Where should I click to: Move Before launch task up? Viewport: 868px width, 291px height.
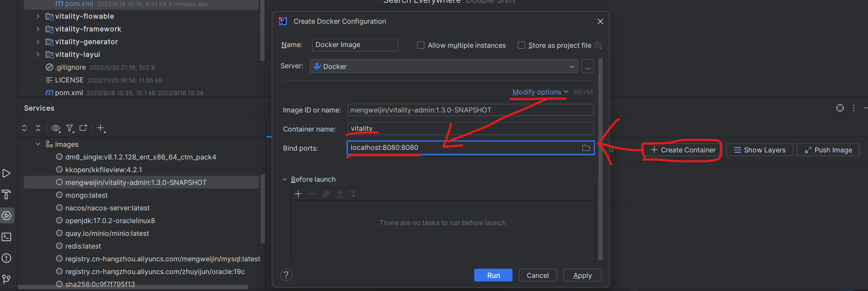[x=339, y=194]
